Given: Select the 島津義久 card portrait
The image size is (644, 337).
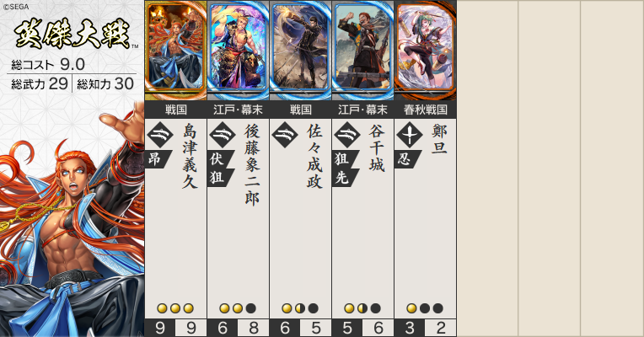Looking at the screenshot, I should click(x=175, y=50).
